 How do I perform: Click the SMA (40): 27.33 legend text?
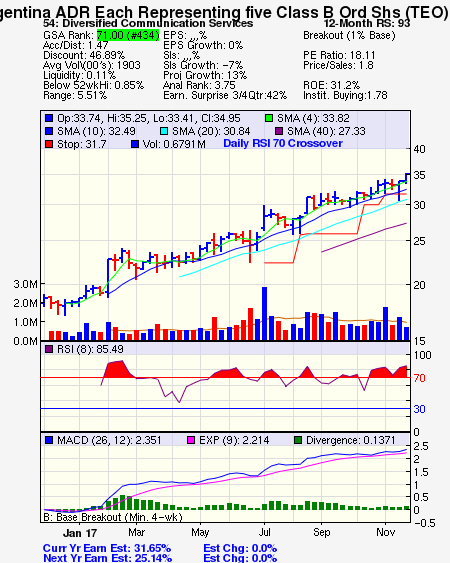point(326,131)
